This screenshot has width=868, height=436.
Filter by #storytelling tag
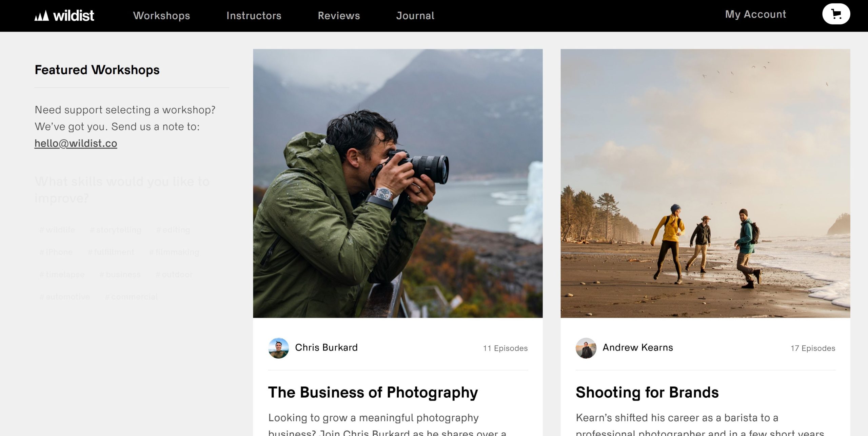pos(115,230)
